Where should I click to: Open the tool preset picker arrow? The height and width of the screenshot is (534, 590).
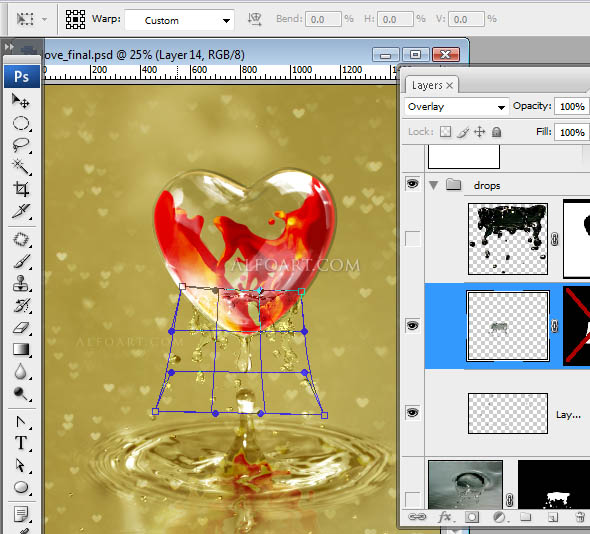point(44,19)
